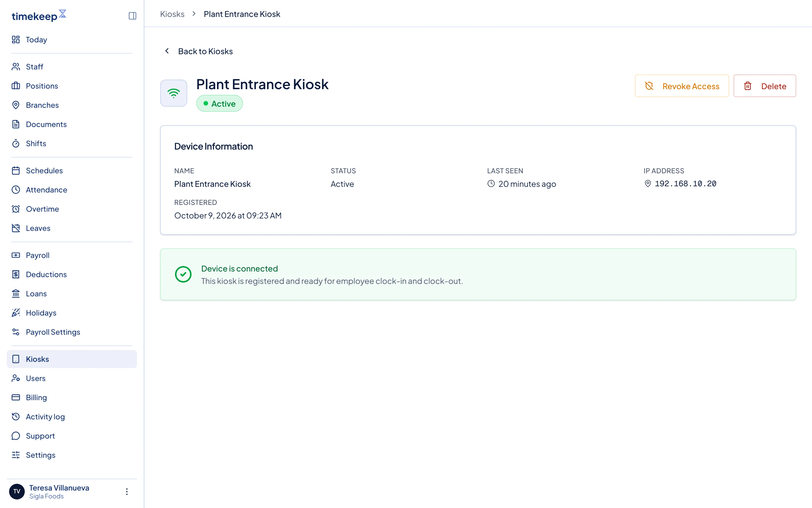
Task: Click the timekeep logo
Action: click(x=39, y=16)
